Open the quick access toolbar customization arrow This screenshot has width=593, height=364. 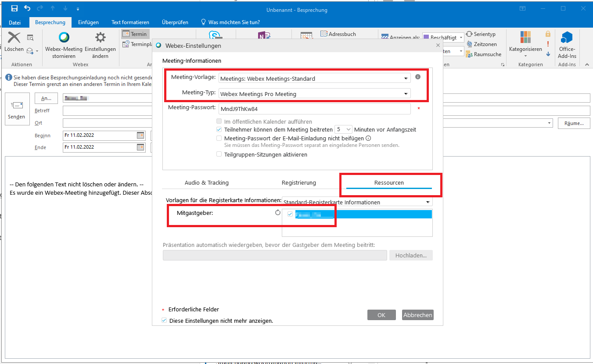coord(78,9)
